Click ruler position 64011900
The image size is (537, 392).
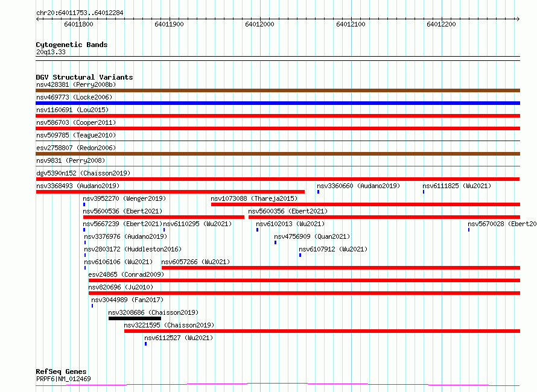click(x=169, y=24)
